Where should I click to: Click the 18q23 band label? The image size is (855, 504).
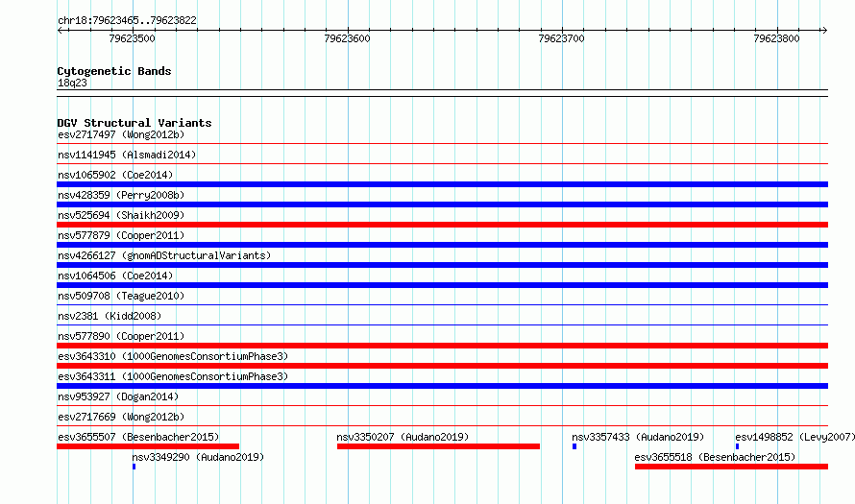click(x=72, y=83)
